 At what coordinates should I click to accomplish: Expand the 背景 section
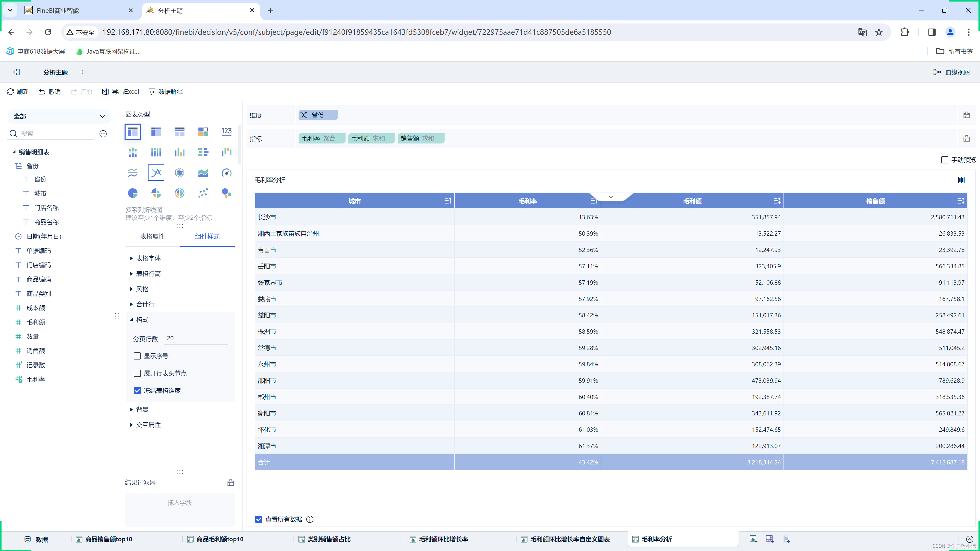[x=140, y=410]
